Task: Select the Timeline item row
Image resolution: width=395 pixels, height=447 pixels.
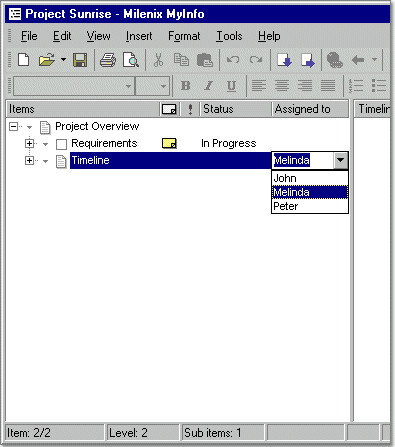Action: tap(170, 160)
